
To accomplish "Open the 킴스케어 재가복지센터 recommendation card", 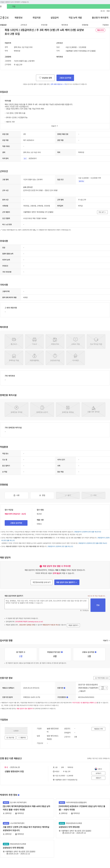I will click(27, 808).
